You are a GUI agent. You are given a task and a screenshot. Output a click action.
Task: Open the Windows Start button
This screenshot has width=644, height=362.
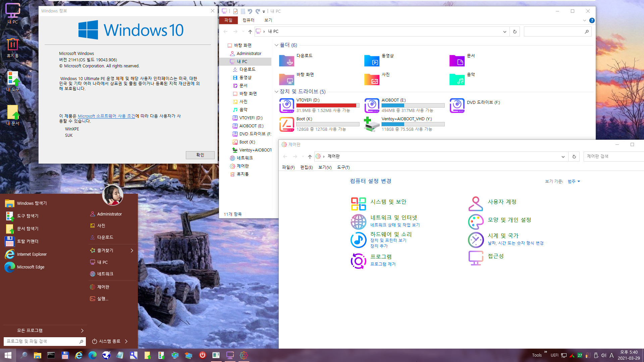point(8,355)
